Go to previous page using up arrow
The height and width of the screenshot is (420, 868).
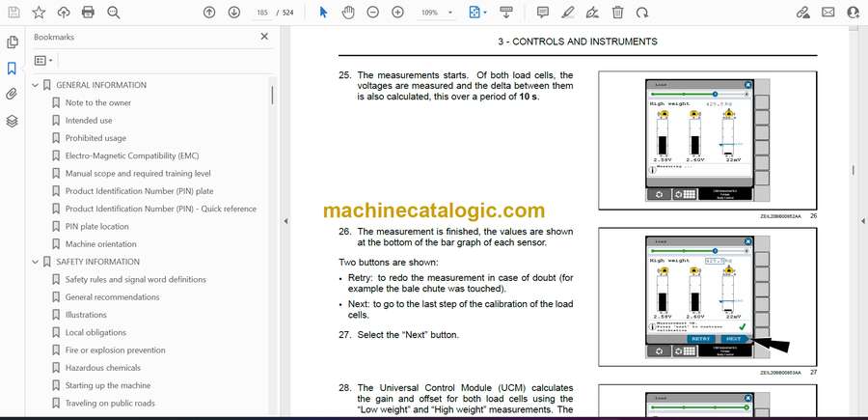pos(209,13)
